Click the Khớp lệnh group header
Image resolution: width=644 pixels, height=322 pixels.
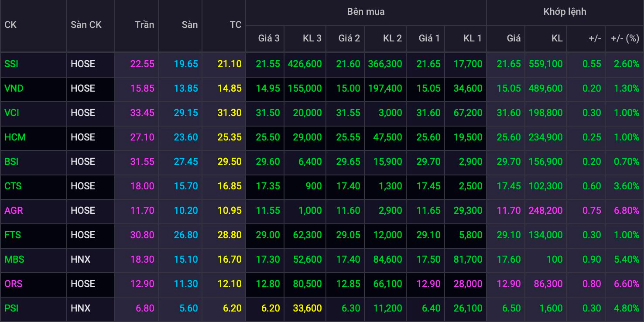coord(565,12)
